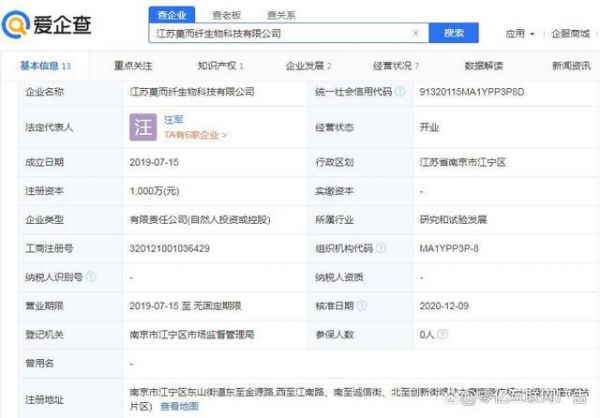Click the 爱企查 logo icon
This screenshot has height=418, width=600.
tap(16, 25)
